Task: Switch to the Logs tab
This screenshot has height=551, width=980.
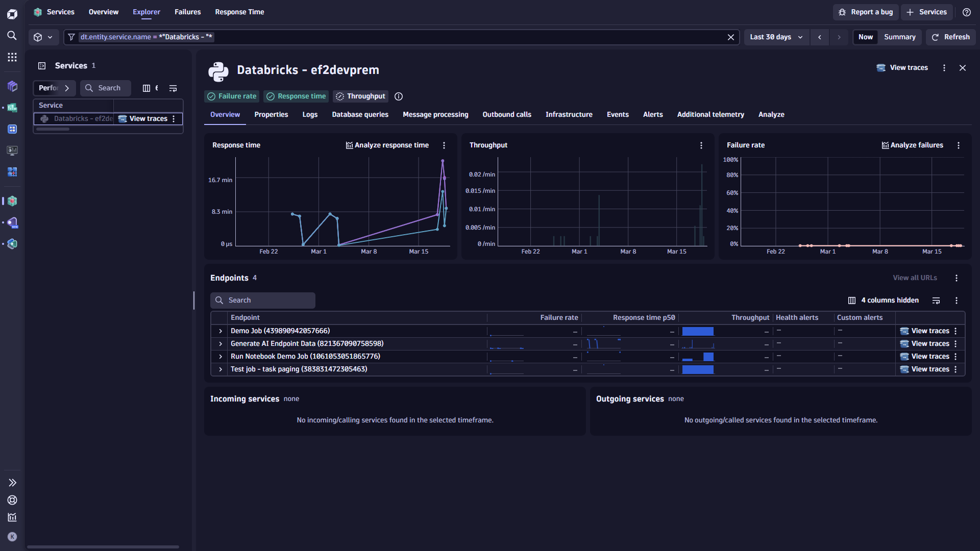Action: tap(310, 114)
